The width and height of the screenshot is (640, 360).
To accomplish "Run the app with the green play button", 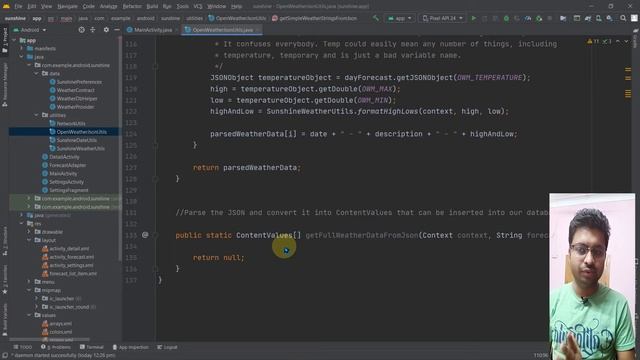I will [x=473, y=18].
